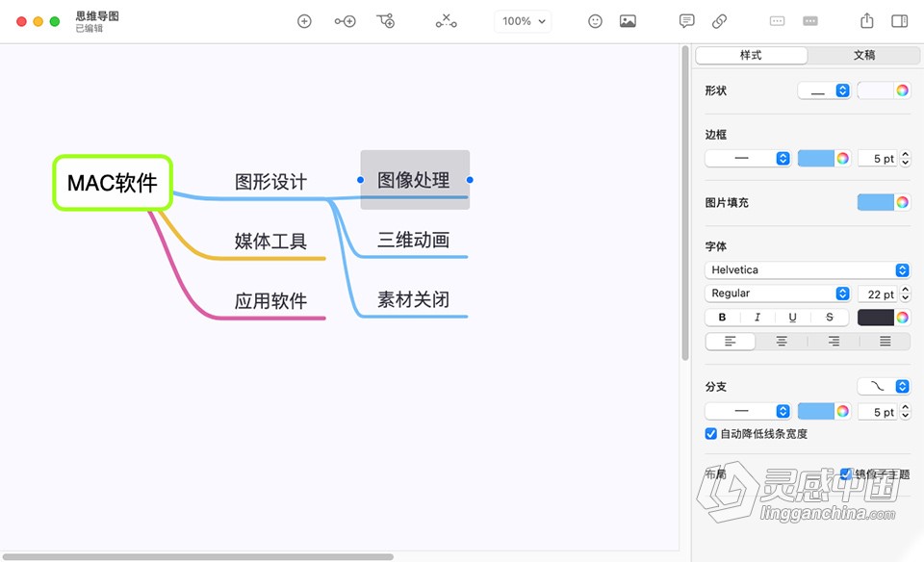Select the disconnect branch scissors icon
924x562 pixels.
pyautogui.click(x=446, y=20)
